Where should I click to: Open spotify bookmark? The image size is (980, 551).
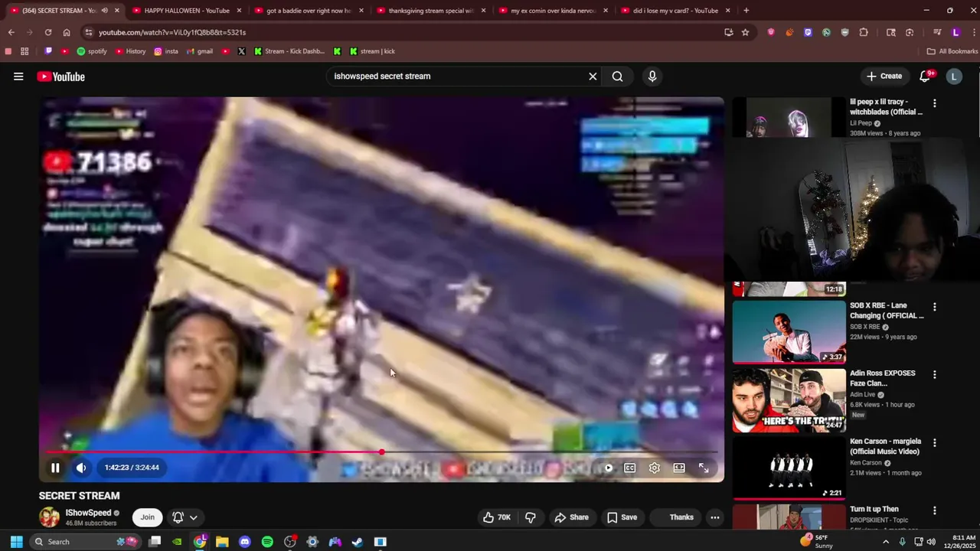click(x=92, y=51)
